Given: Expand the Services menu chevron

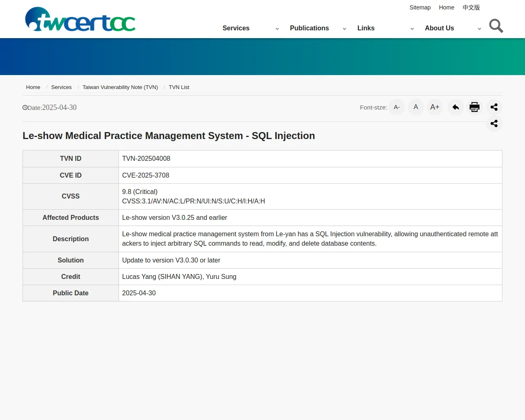Looking at the screenshot, I should pos(277,29).
